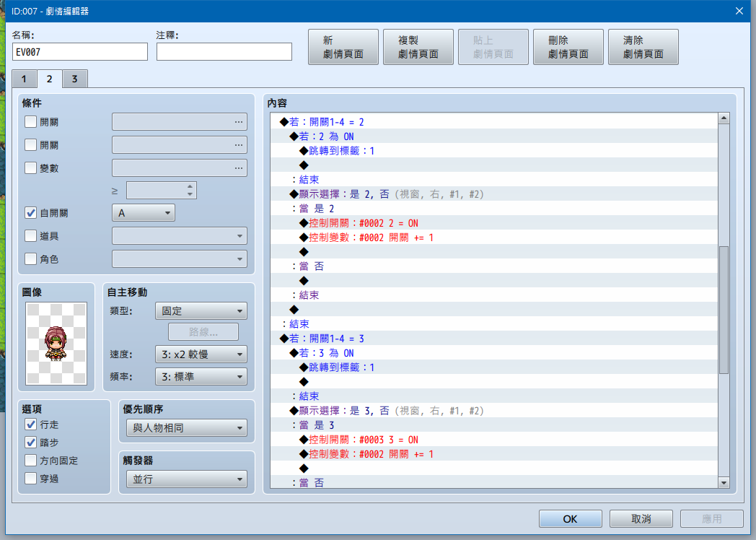Uncheck the 自開關 condition checkbox

tap(30, 213)
